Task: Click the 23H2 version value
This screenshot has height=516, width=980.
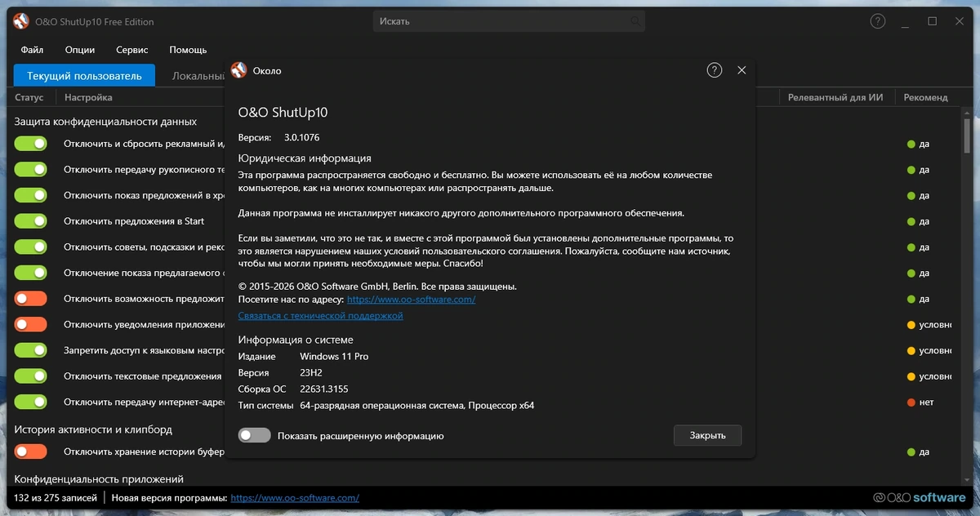Action: pos(311,373)
